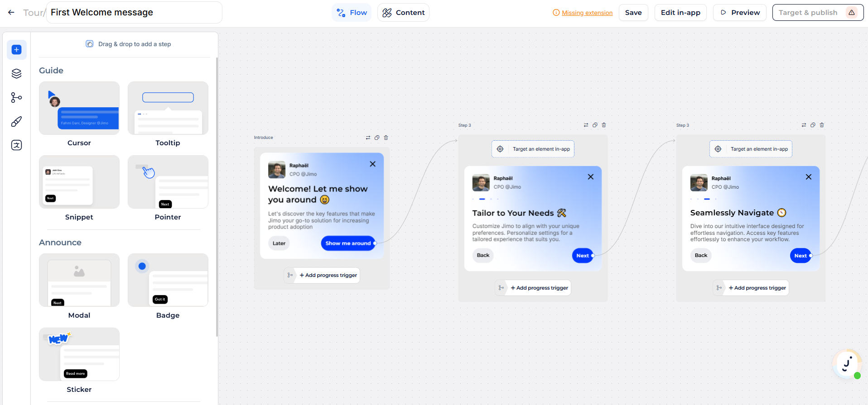Open the paintbrush theme icon
This screenshot has height=405, width=868.
pos(16,121)
